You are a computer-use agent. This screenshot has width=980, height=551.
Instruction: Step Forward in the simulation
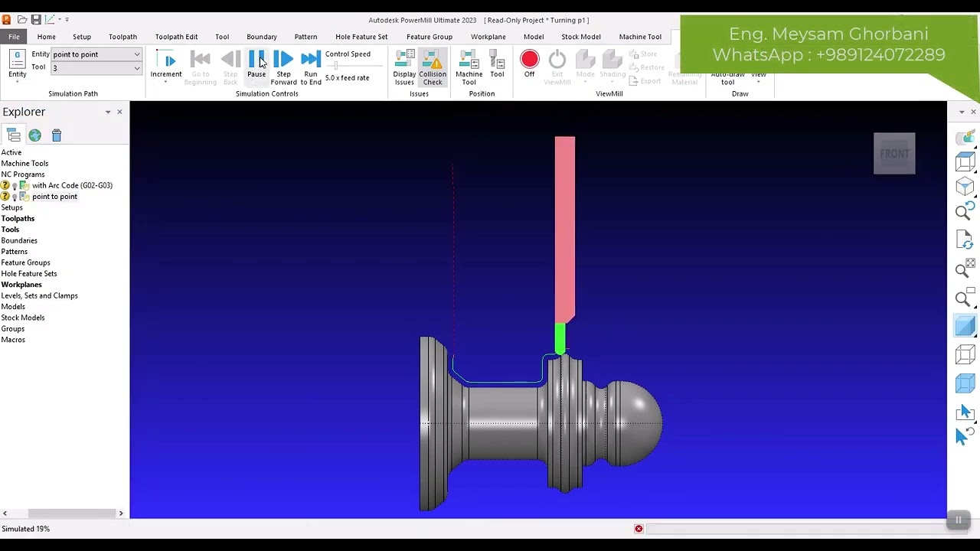pos(283,67)
